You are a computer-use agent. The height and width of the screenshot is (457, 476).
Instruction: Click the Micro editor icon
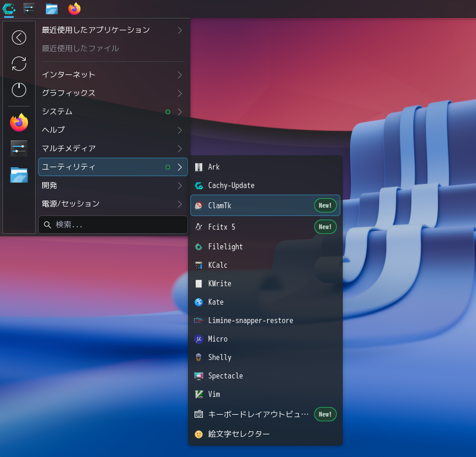coord(199,339)
